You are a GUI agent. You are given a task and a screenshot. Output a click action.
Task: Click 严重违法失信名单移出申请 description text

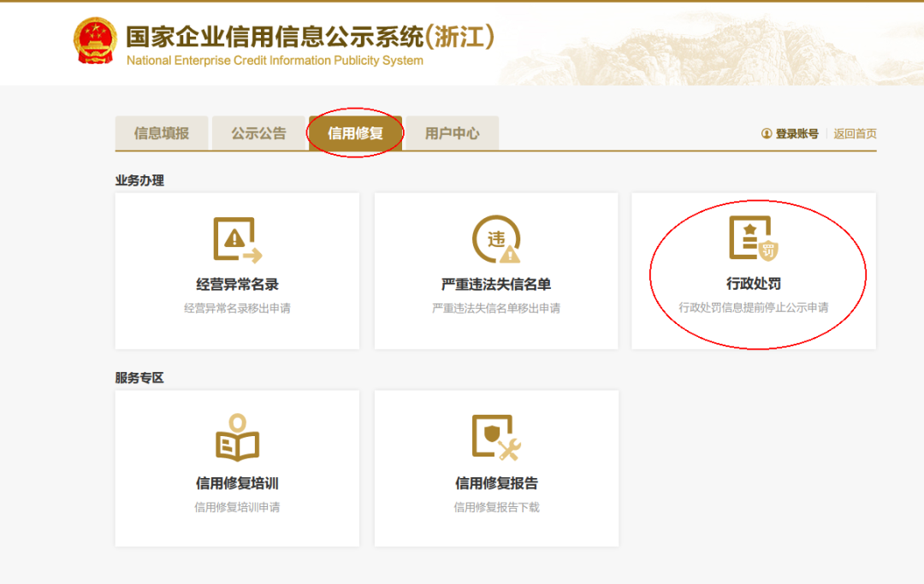[x=496, y=308]
